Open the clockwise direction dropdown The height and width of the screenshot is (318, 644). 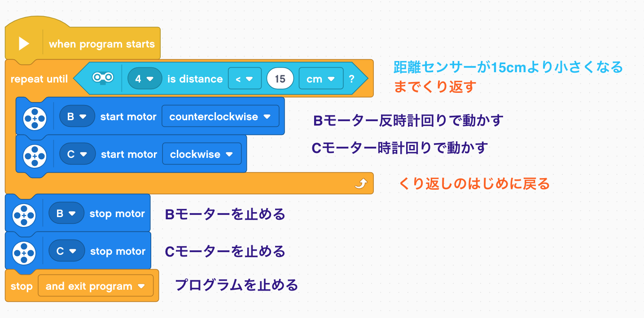click(x=202, y=154)
